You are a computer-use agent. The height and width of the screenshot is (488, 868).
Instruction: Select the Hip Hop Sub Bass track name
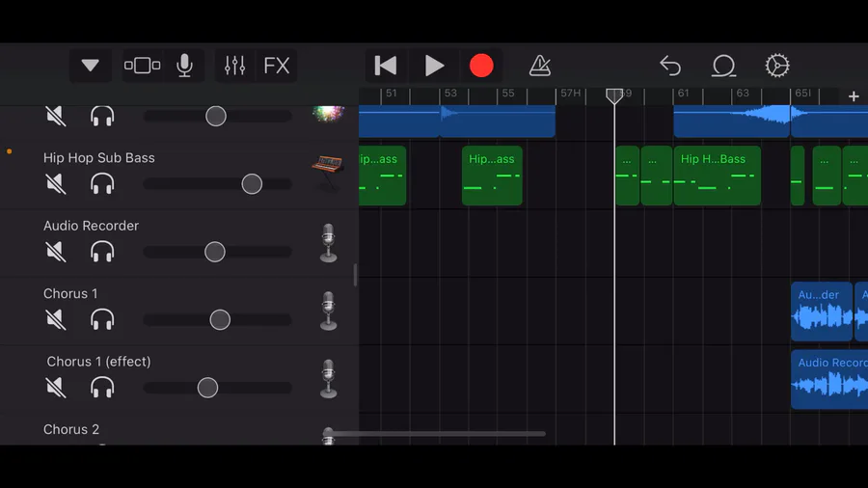(99, 158)
